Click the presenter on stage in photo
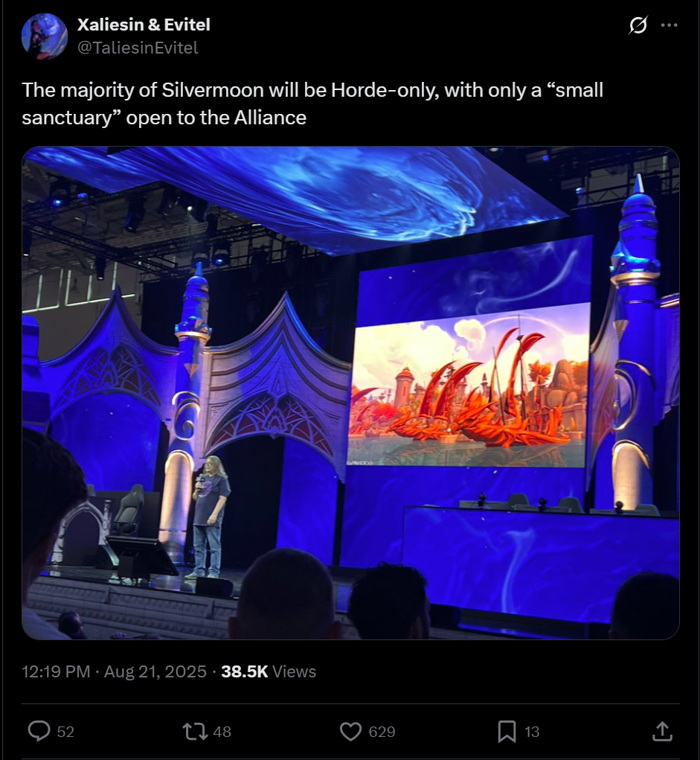 [210, 517]
